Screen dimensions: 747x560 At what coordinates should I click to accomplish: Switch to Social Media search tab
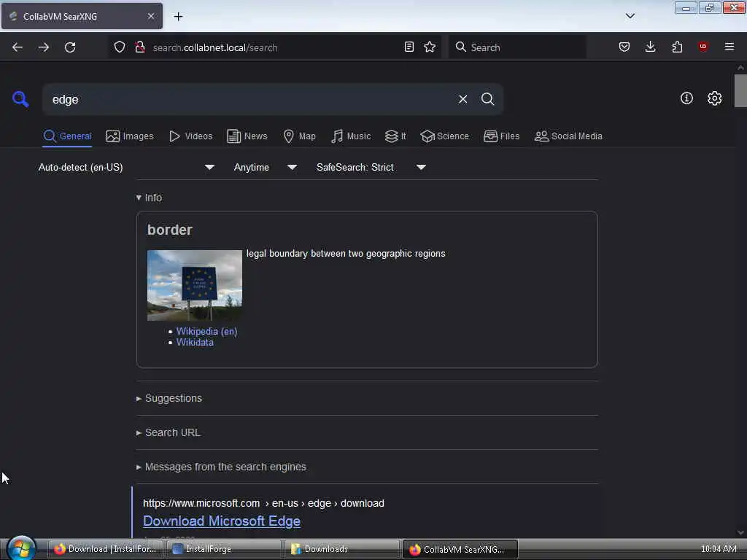(568, 136)
